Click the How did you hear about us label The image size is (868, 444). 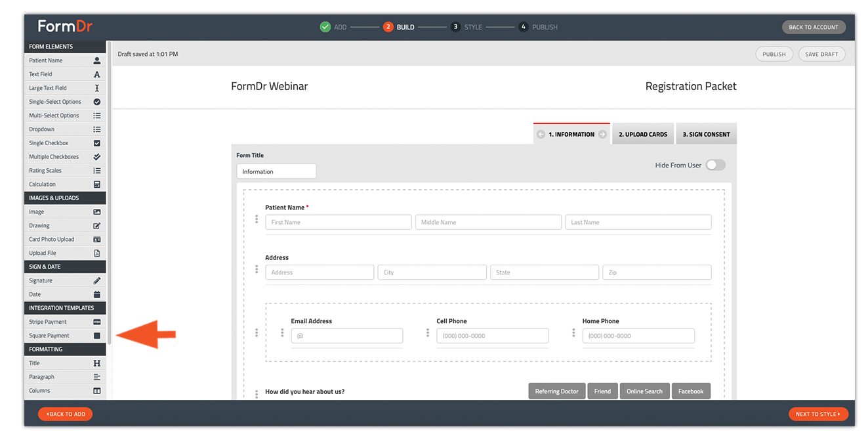pos(305,391)
